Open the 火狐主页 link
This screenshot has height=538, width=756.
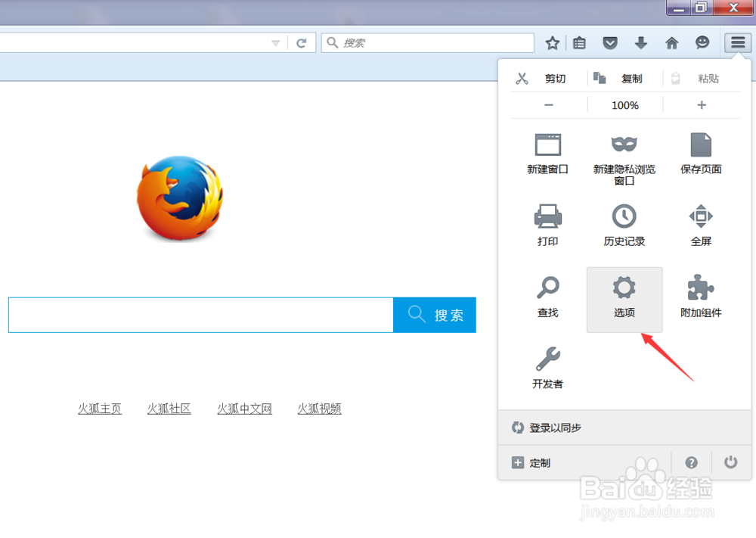click(100, 409)
